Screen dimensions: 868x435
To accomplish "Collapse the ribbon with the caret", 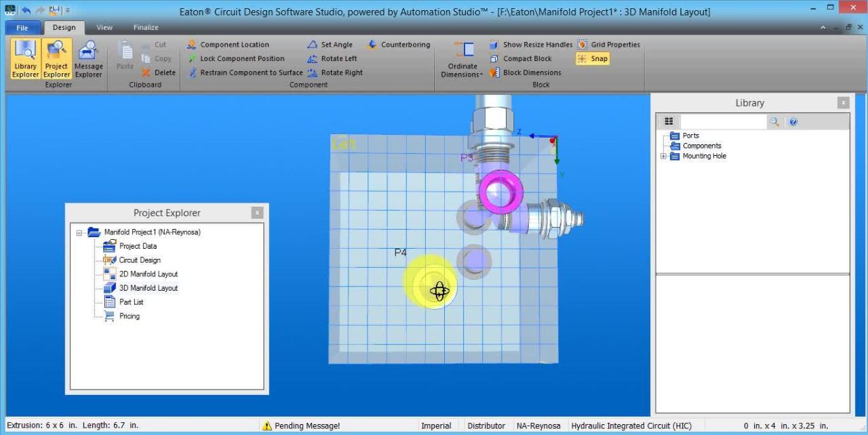I will (824, 28).
